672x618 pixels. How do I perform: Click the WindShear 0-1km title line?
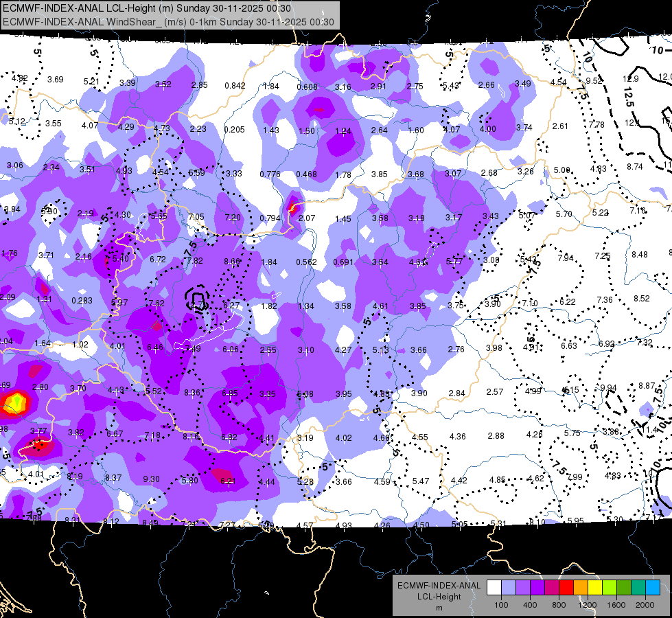click(168, 21)
